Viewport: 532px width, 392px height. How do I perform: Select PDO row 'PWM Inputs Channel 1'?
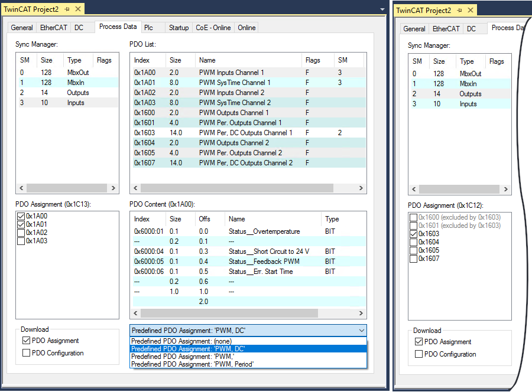(248, 73)
